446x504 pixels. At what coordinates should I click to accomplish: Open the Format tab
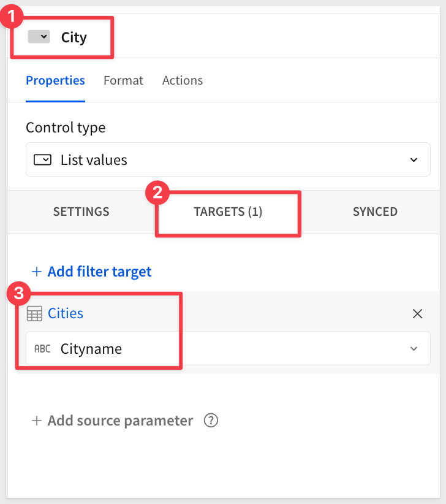pos(123,80)
